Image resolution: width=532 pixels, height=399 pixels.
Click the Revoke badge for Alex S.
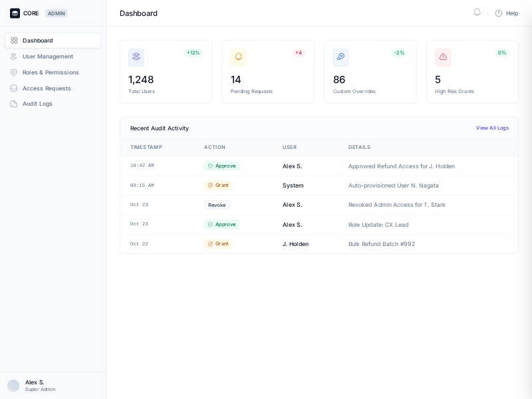click(x=217, y=205)
